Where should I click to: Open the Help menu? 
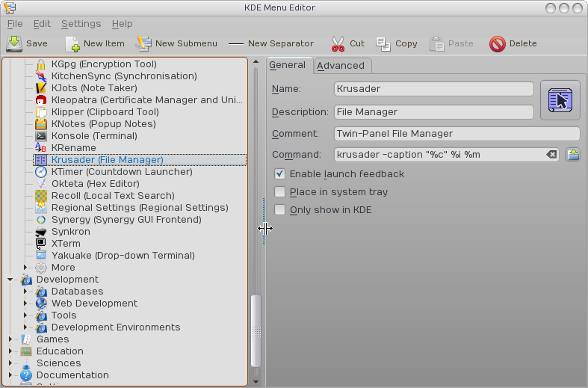click(123, 24)
